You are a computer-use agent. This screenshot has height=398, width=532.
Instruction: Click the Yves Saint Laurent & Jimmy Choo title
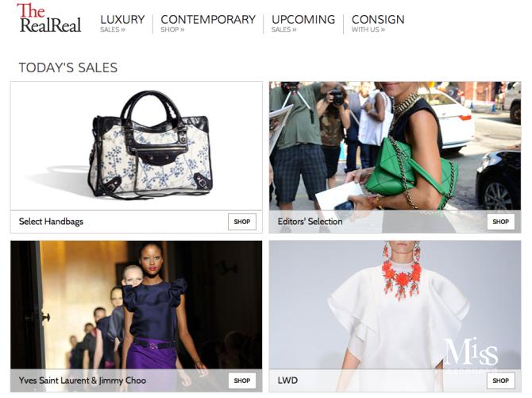(x=83, y=381)
